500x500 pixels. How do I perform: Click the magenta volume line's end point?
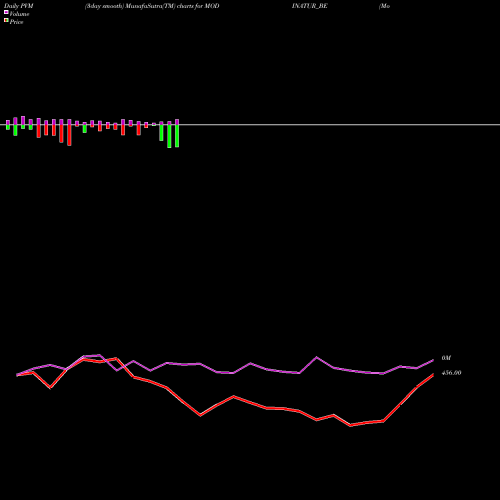(433, 360)
